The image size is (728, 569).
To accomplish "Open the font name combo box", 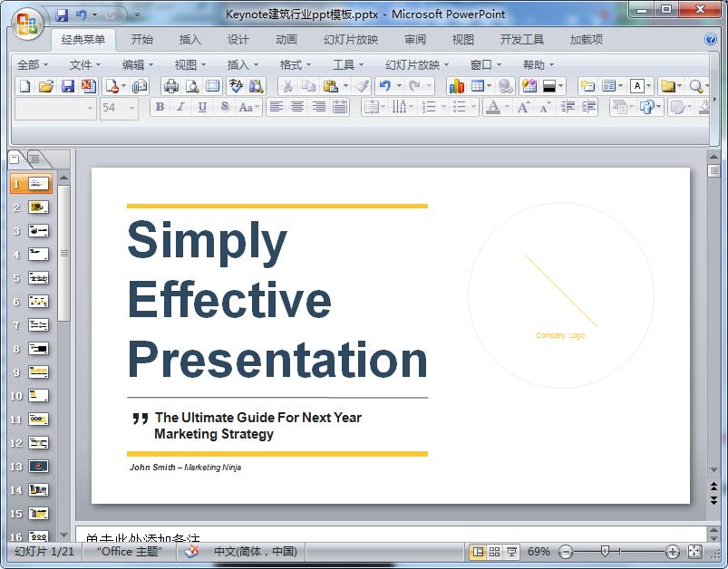I will pyautogui.click(x=55, y=108).
